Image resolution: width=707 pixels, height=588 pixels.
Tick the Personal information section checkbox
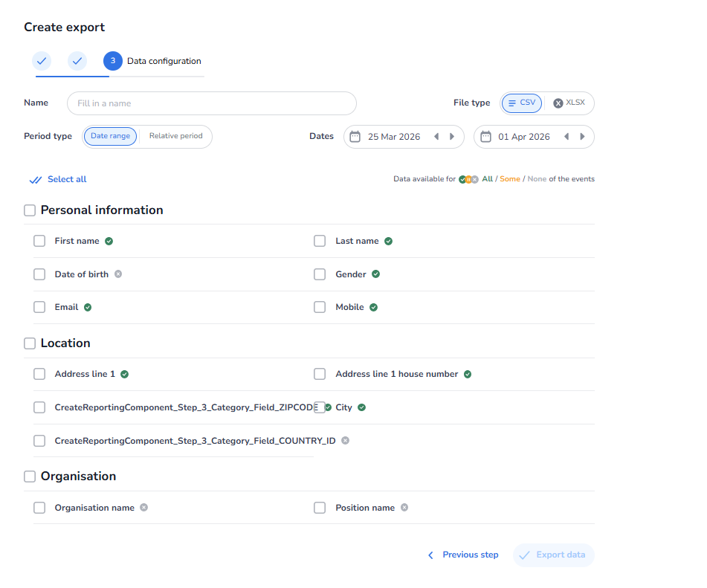(x=30, y=210)
